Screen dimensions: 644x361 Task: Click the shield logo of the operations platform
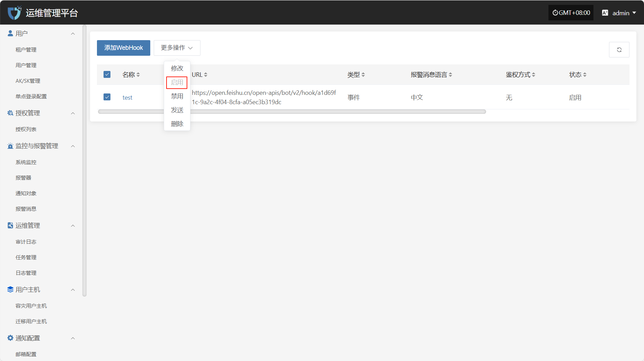click(x=15, y=13)
